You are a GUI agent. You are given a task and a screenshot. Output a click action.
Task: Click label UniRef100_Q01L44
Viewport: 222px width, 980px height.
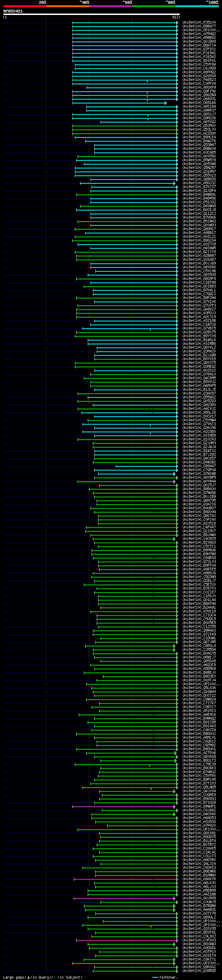199,600
